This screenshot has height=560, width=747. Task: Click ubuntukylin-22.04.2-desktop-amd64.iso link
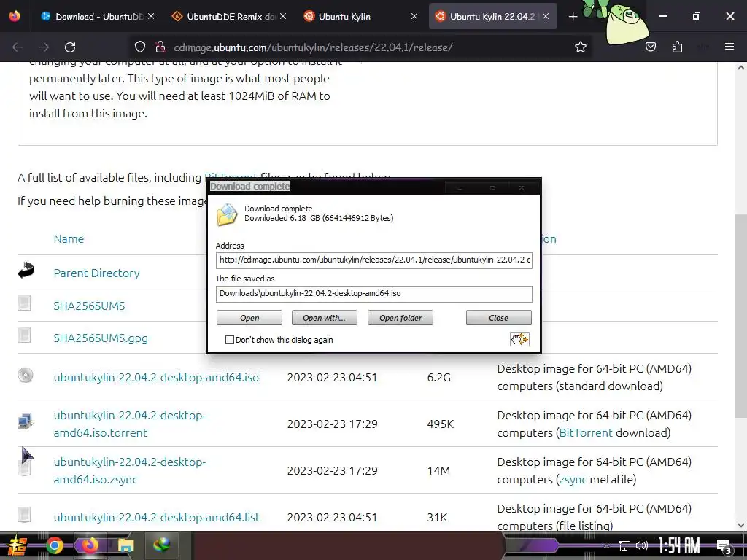point(156,377)
